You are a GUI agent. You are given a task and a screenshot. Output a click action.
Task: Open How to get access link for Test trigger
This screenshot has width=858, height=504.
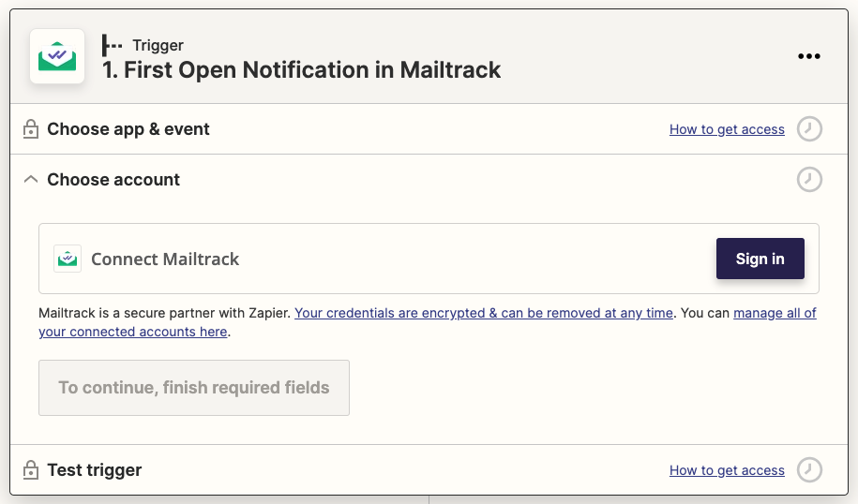click(727, 470)
